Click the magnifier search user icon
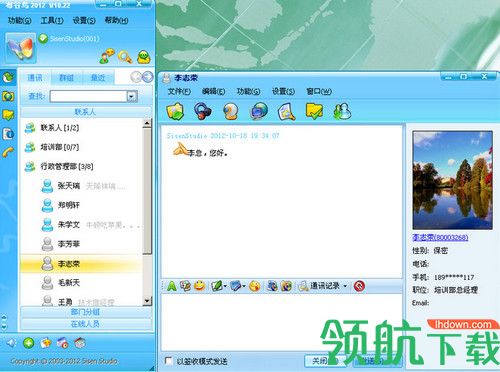This screenshot has height=372, width=500. (x=125, y=57)
